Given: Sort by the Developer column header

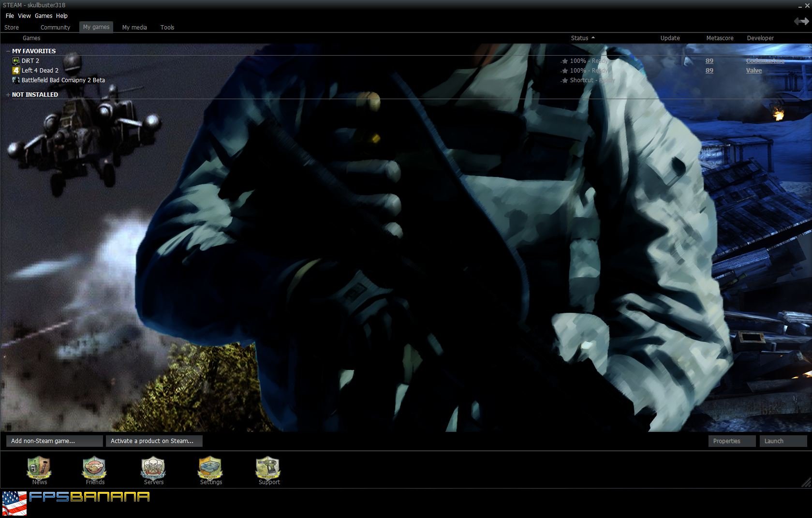Looking at the screenshot, I should pyautogui.click(x=760, y=38).
